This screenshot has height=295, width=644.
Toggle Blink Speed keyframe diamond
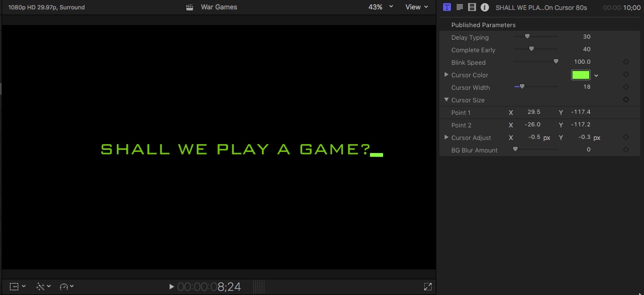626,62
